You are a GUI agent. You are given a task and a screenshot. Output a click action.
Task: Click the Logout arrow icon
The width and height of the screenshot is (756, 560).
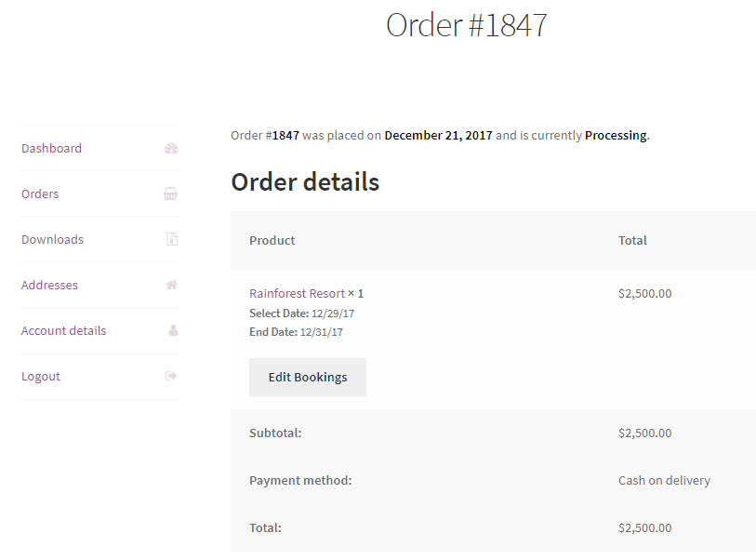pyautogui.click(x=171, y=377)
